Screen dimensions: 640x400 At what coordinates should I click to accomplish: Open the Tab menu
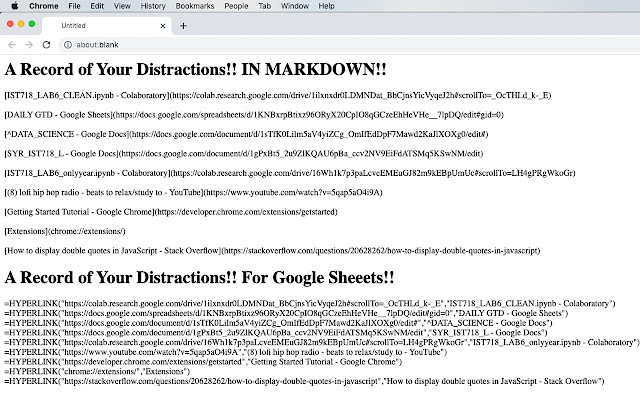[264, 6]
